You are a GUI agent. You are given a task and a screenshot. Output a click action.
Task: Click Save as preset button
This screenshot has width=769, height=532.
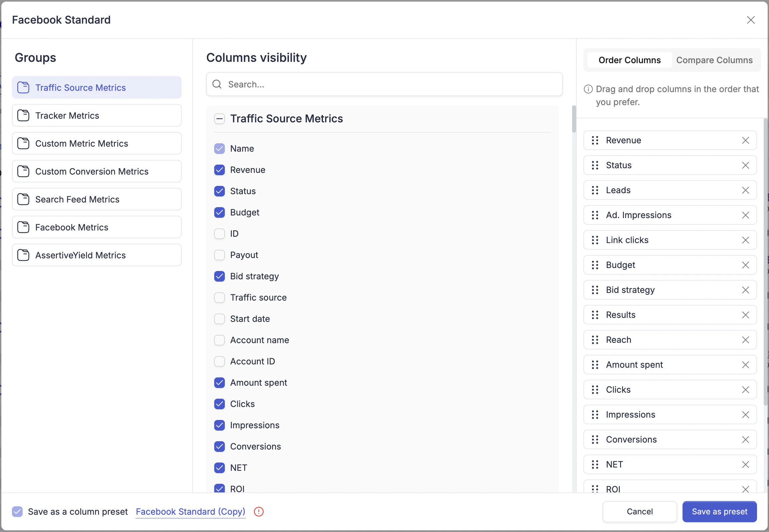(719, 512)
